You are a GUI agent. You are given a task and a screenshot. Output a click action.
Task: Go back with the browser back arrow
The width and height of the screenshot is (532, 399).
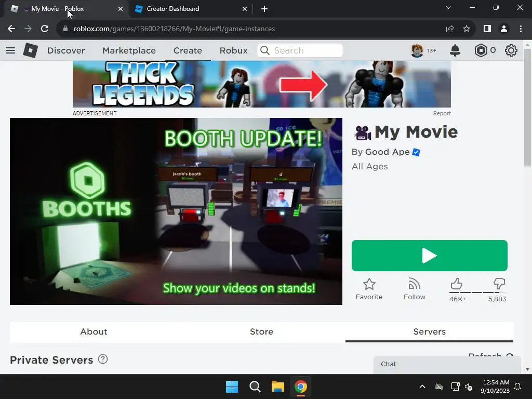[x=11, y=29]
